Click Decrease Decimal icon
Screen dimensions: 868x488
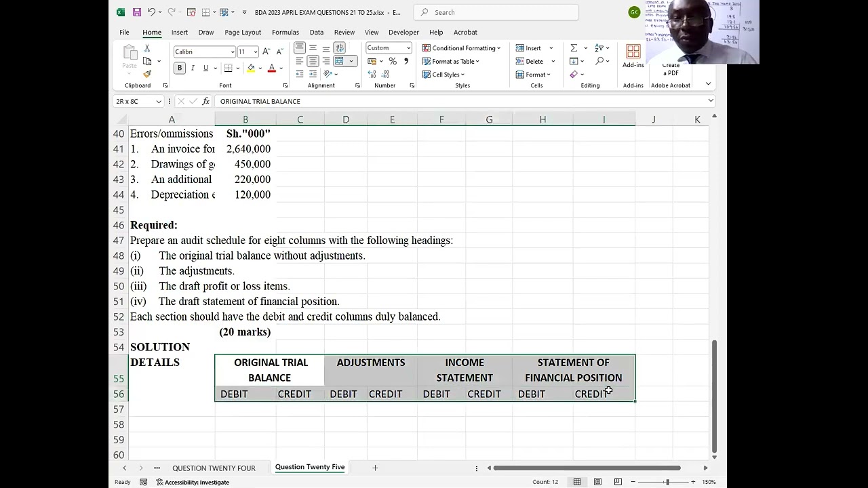(x=384, y=74)
